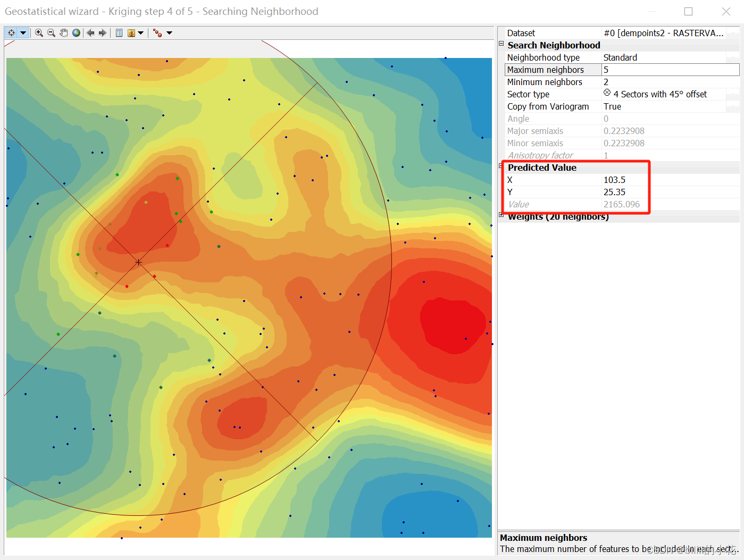Collapse the Predicted Value section
744x560 pixels.
(501, 166)
